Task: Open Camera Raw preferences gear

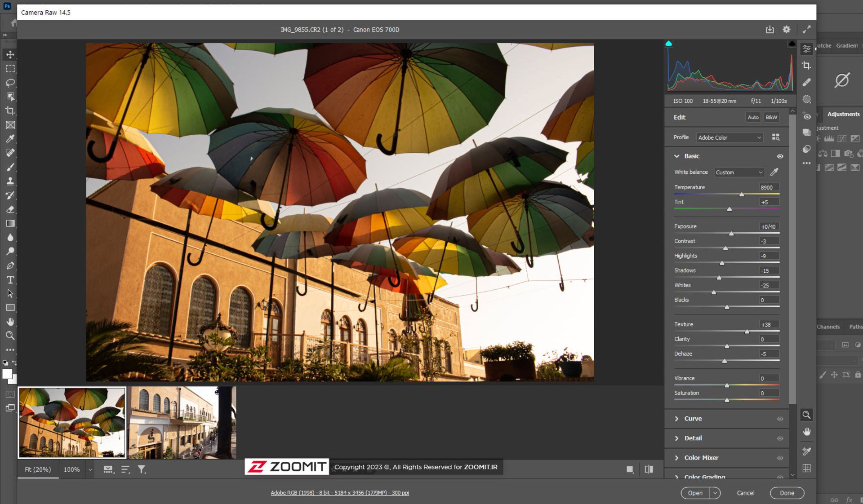Action: [786, 30]
